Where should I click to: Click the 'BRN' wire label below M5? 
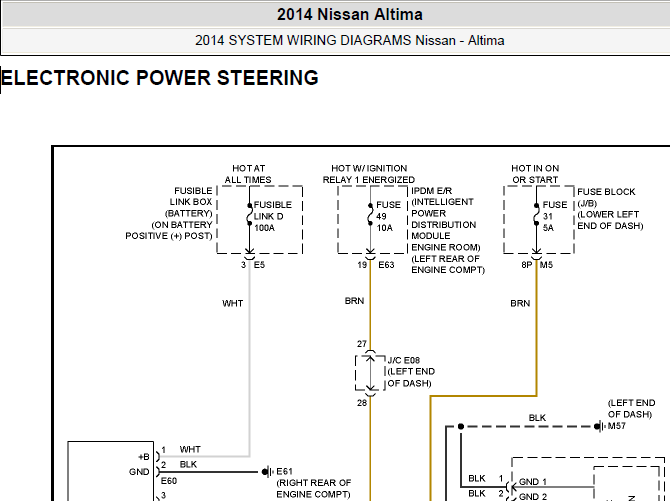520,304
